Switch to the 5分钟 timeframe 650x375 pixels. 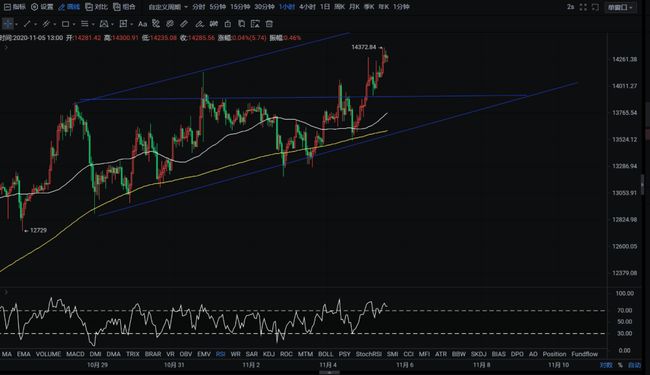pos(217,7)
